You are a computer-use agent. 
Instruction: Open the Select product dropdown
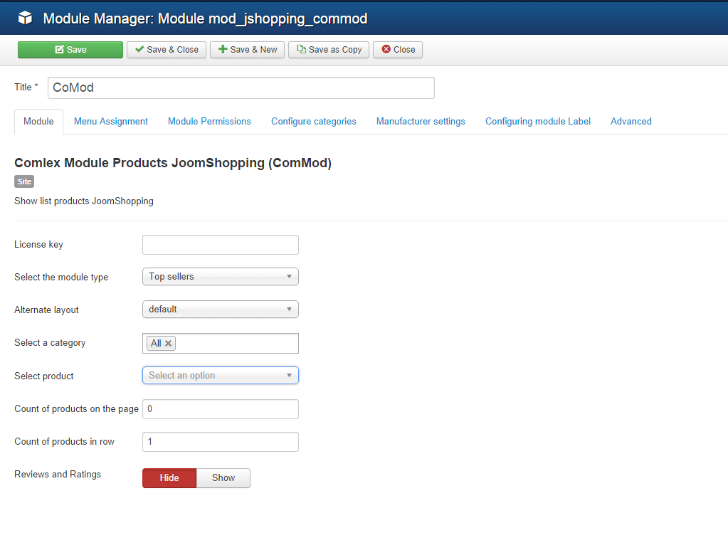[x=220, y=376]
